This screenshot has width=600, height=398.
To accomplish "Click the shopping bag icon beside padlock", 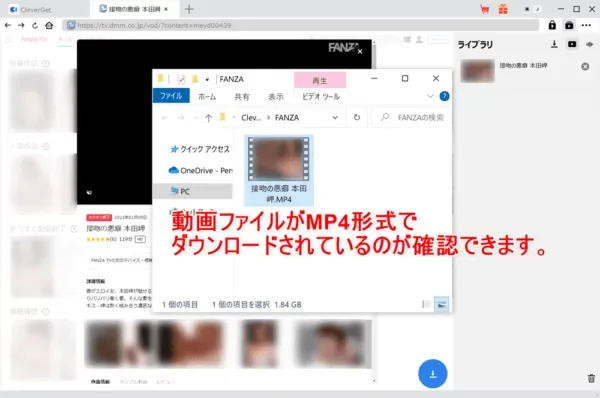I will (569, 25).
